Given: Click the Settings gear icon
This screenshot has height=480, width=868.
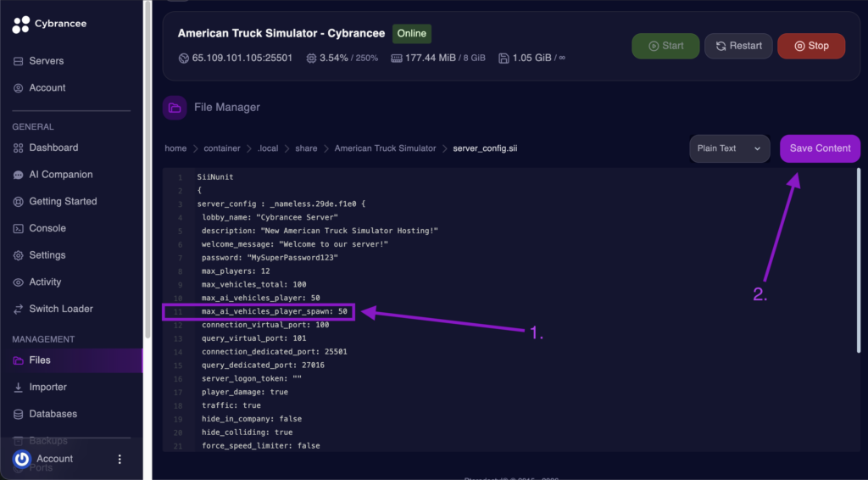Looking at the screenshot, I should (x=19, y=255).
